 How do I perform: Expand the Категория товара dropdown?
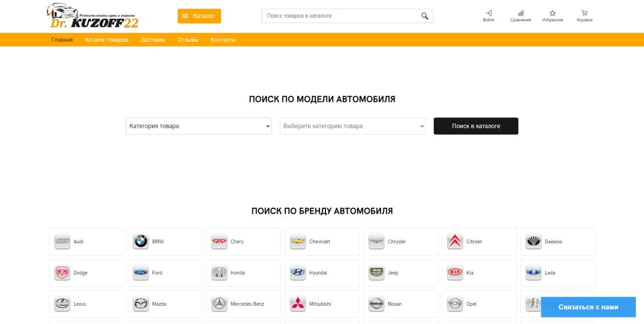[x=199, y=126]
